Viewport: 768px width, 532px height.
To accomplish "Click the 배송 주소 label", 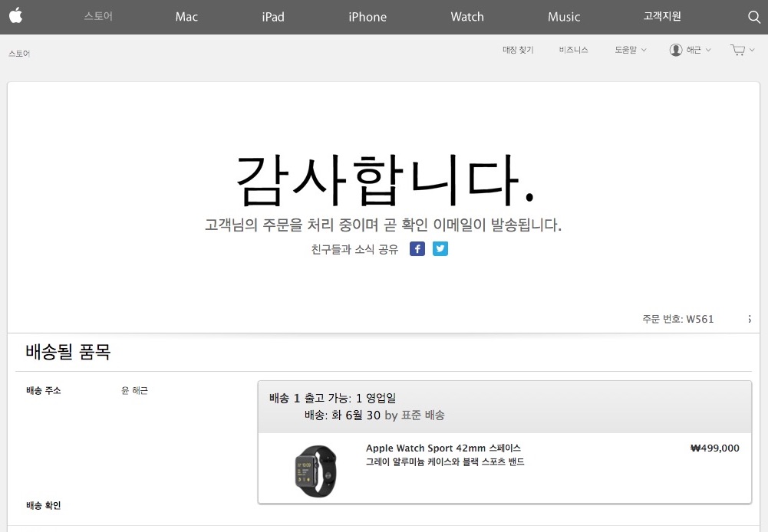I will click(x=44, y=390).
